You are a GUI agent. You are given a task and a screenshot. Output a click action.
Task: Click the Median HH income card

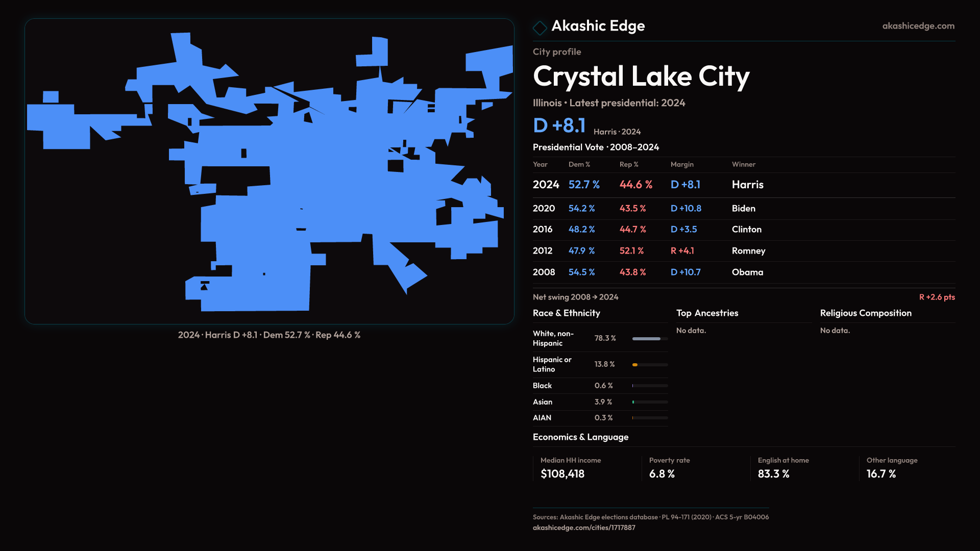tap(570, 468)
